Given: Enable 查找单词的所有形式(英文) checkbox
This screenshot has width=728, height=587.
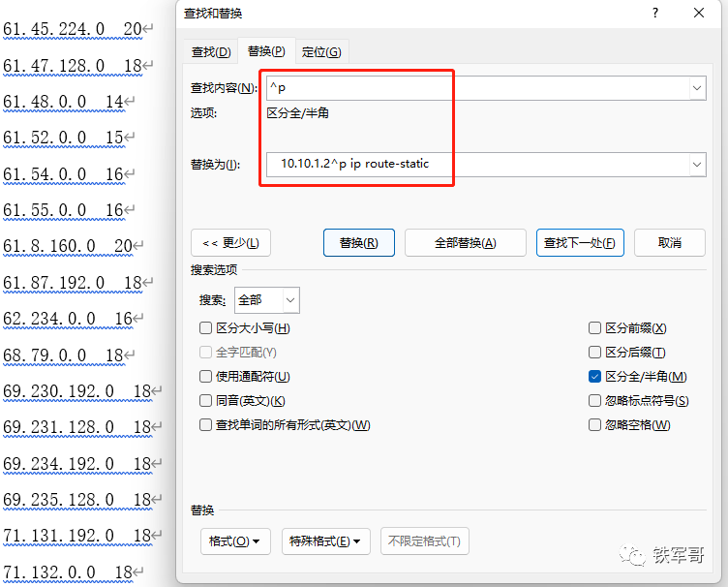Looking at the screenshot, I should 205,425.
